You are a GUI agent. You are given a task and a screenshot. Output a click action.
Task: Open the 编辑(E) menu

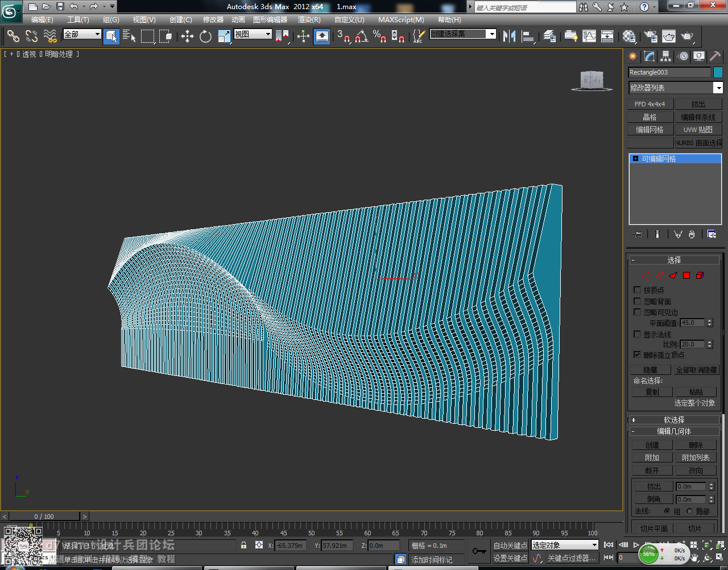[42, 20]
